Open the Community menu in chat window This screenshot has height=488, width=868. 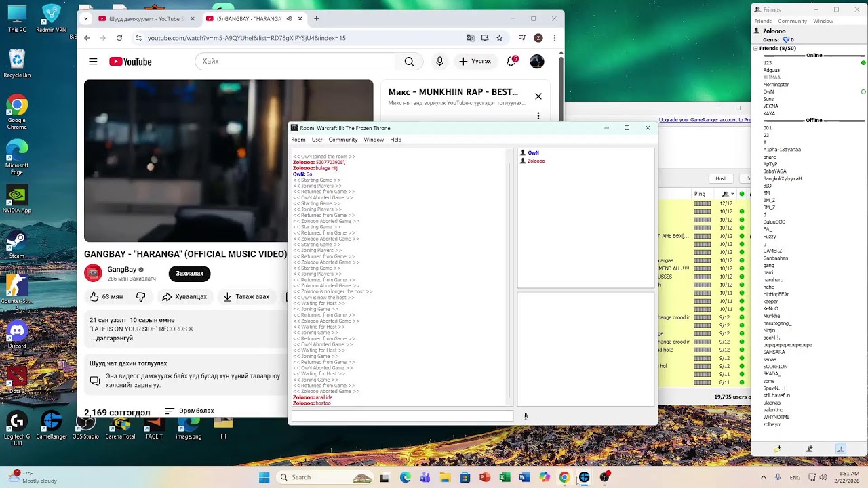(x=343, y=140)
